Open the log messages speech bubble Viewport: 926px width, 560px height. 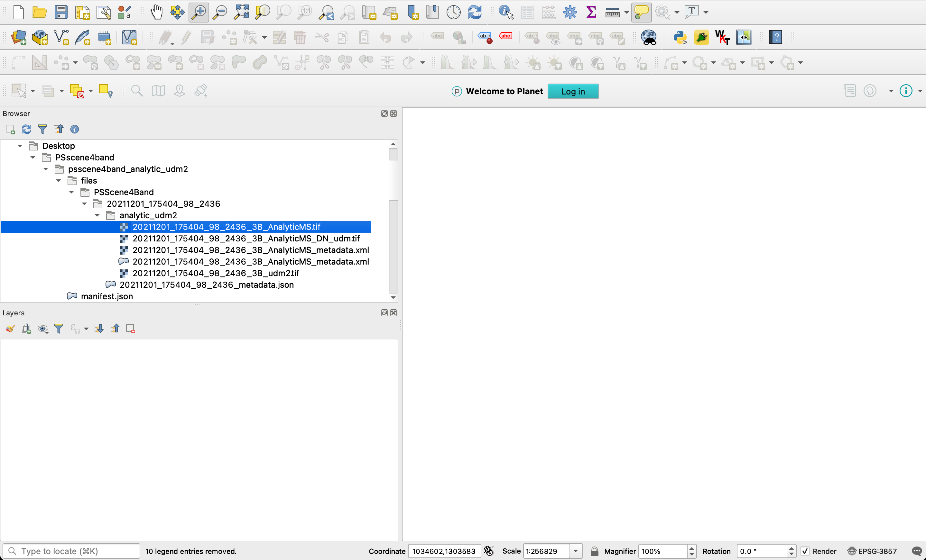click(x=917, y=551)
